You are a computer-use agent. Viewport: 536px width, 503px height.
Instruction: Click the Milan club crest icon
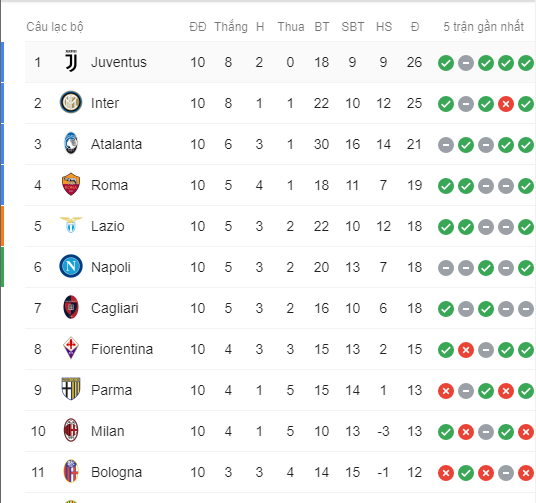71,431
